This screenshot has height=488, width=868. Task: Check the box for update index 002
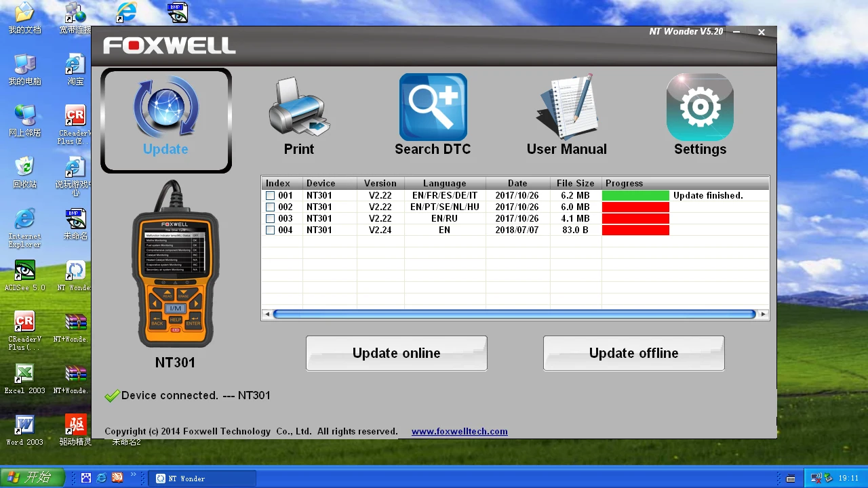[271, 207]
